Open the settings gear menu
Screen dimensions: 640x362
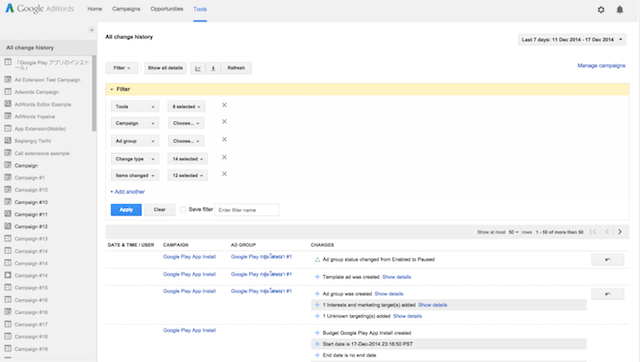pos(601,9)
